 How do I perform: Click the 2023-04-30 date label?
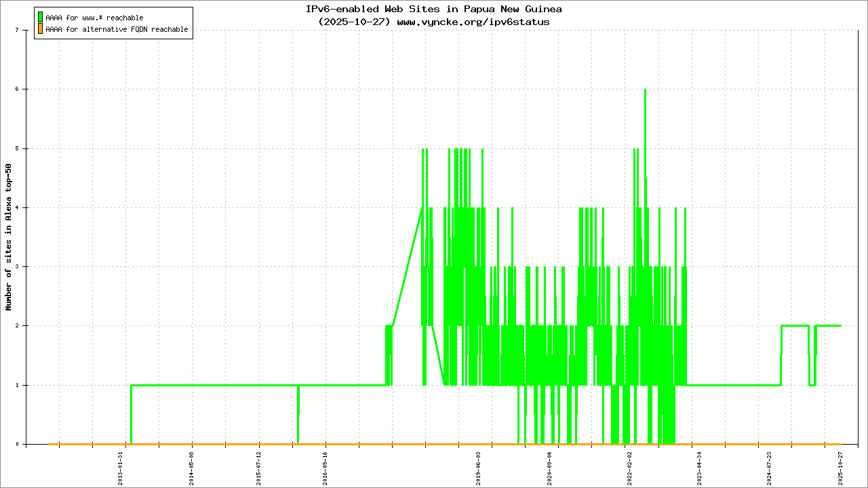click(x=700, y=465)
